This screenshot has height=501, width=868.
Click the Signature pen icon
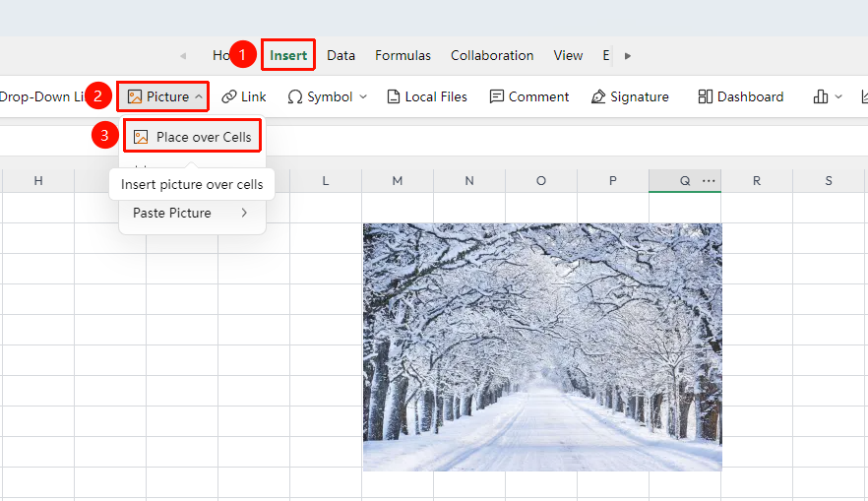[598, 96]
